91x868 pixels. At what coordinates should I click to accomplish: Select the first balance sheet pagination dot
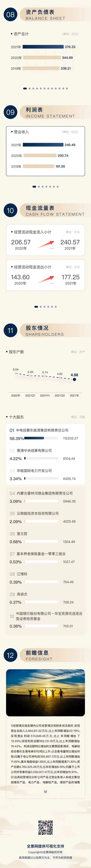[x=25, y=89]
